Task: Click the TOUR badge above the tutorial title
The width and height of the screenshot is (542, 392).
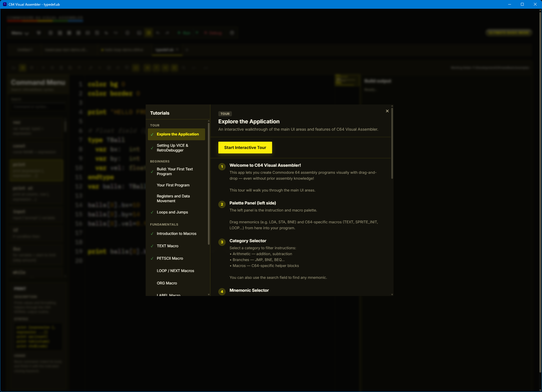Action: pos(225,114)
